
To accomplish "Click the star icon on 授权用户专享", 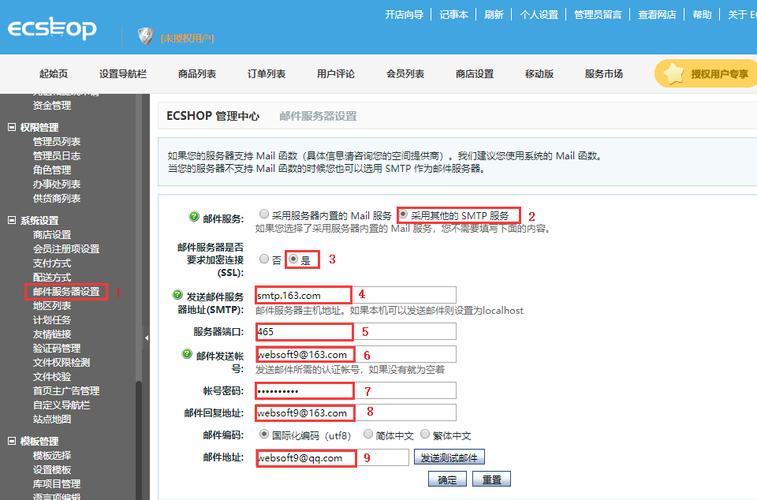I will click(x=674, y=73).
